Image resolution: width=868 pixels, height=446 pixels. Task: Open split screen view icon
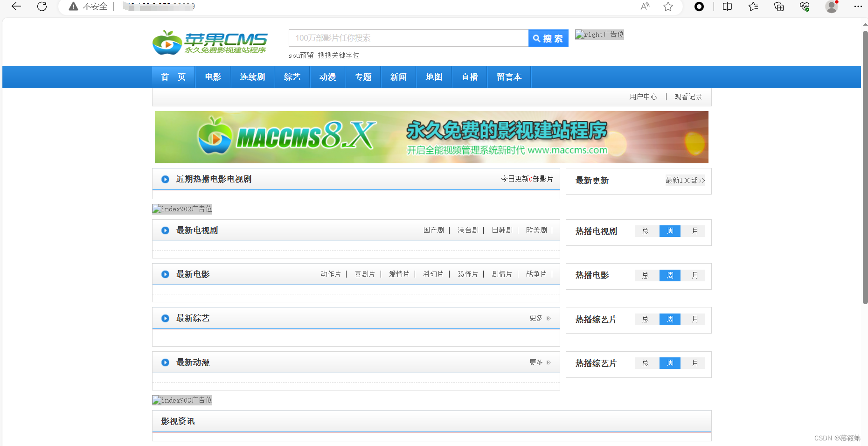tap(727, 7)
